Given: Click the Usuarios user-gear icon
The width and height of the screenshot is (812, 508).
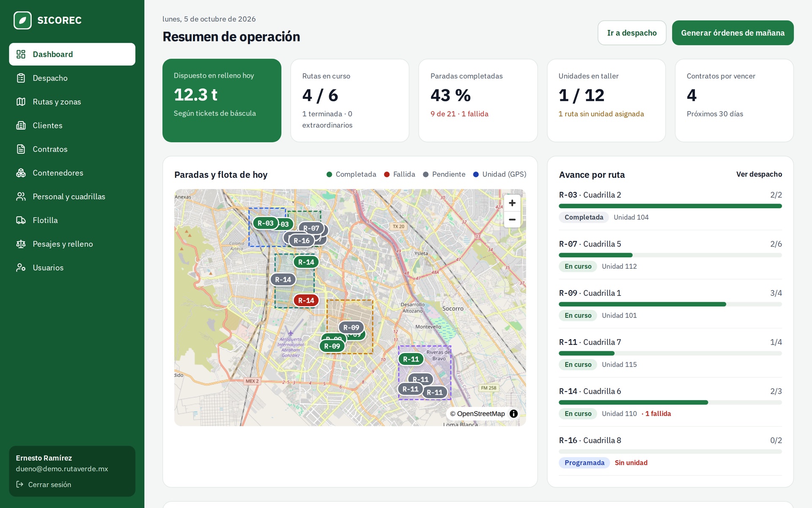Looking at the screenshot, I should tap(21, 268).
